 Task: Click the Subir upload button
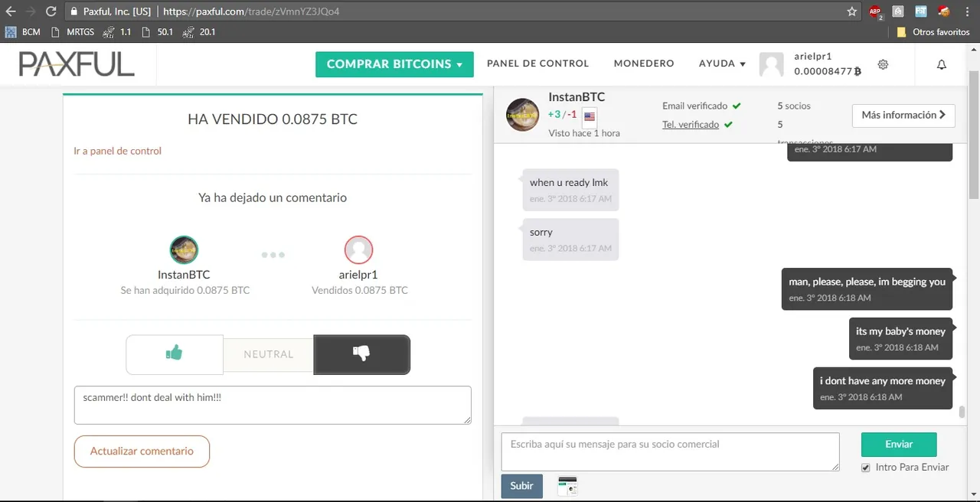coord(522,486)
